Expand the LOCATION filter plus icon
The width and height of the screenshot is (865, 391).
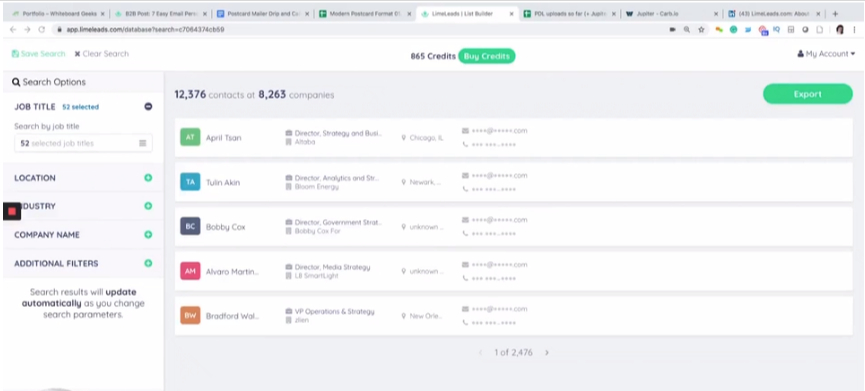coord(148,178)
